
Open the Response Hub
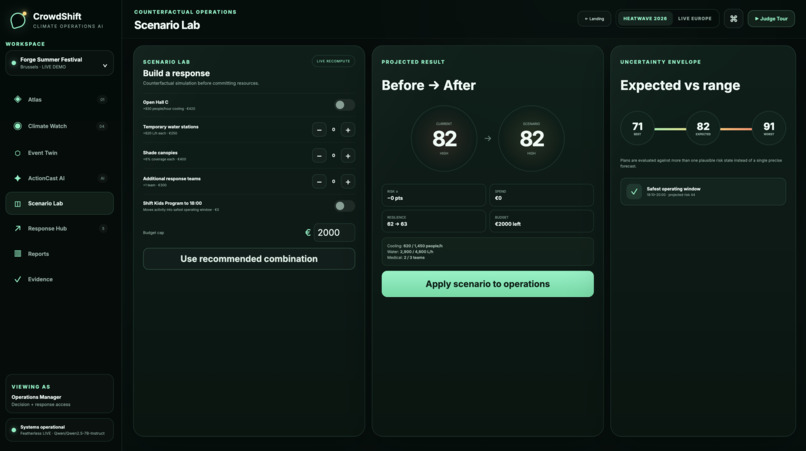[x=60, y=228]
